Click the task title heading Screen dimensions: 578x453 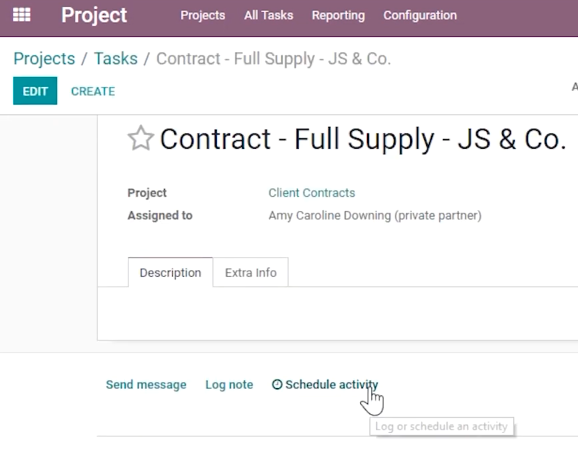pos(363,139)
